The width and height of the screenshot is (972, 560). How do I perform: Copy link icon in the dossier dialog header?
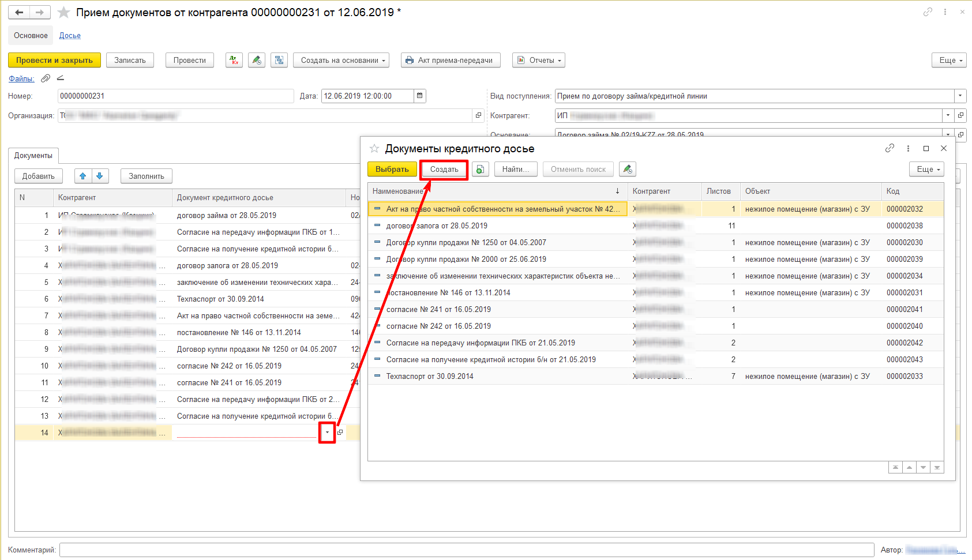click(x=890, y=148)
